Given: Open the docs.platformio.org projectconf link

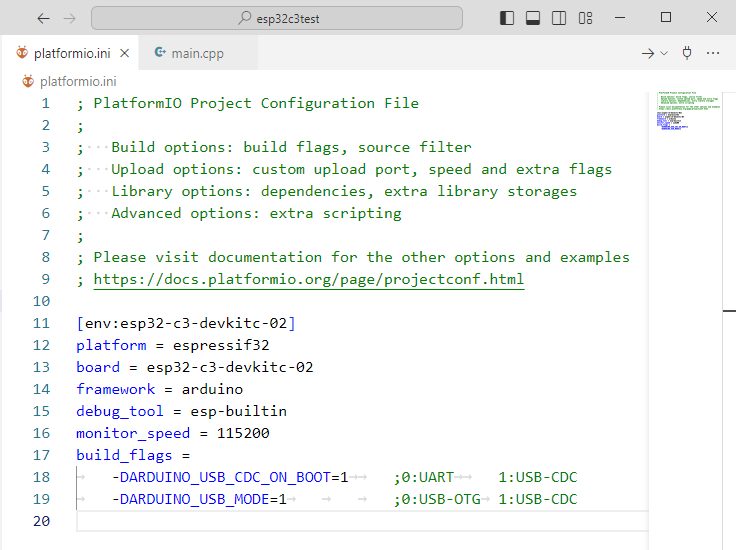Looking at the screenshot, I should coord(308,279).
